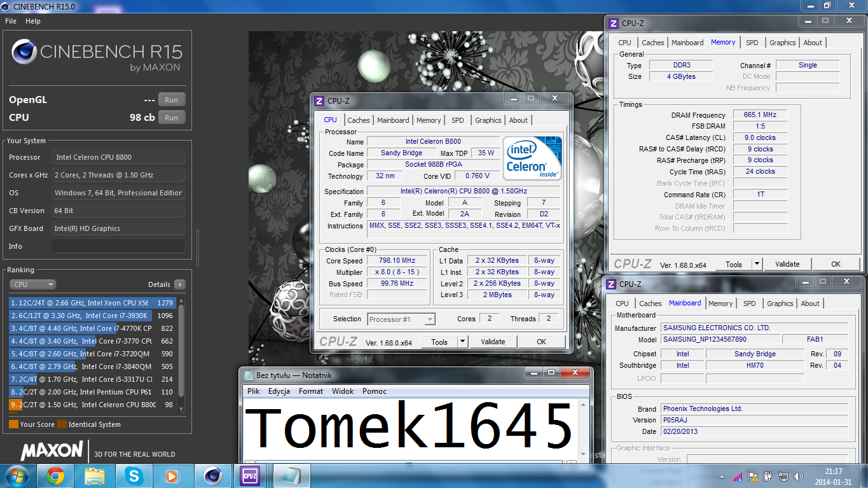This screenshot has width=868, height=488.
Task: Click into the Notepad text area
Action: tap(412, 430)
